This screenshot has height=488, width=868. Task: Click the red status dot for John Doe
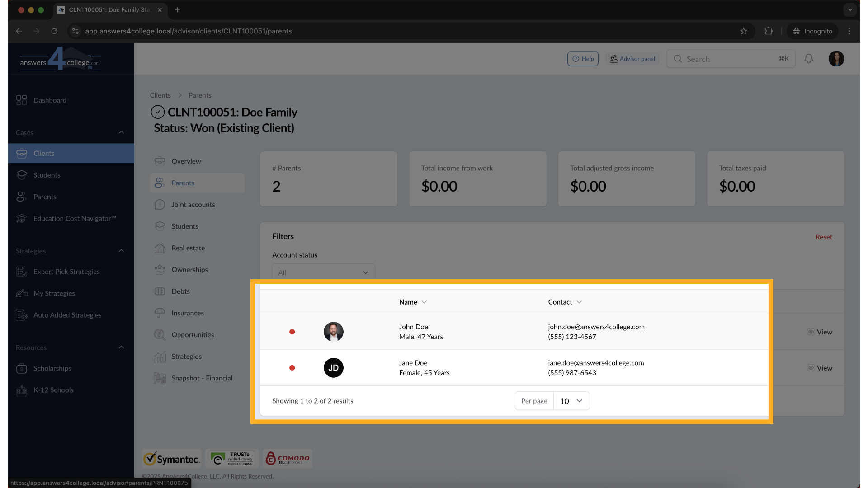click(292, 332)
